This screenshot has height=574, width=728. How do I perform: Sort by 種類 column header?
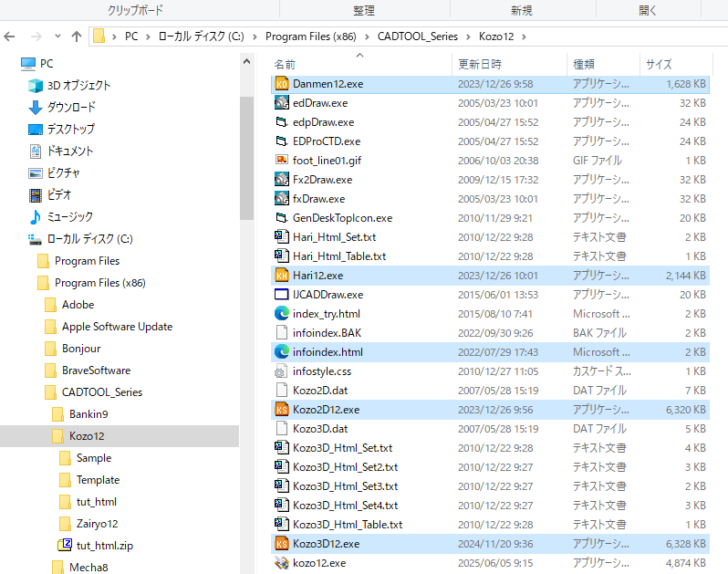[604, 65]
